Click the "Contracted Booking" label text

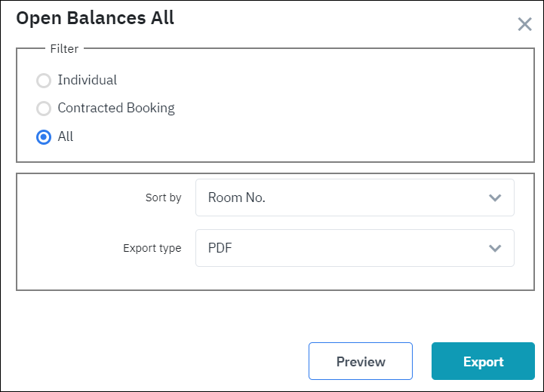(x=115, y=108)
